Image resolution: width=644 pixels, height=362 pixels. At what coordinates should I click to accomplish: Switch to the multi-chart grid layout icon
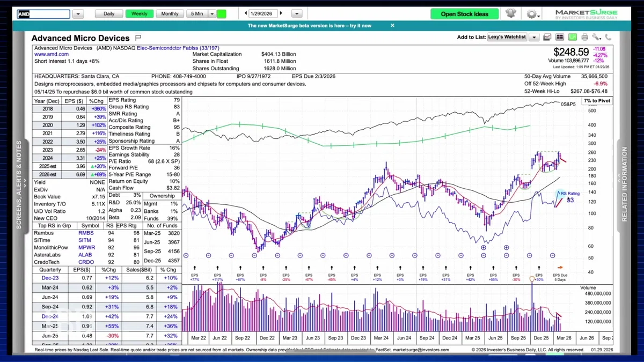(x=560, y=37)
